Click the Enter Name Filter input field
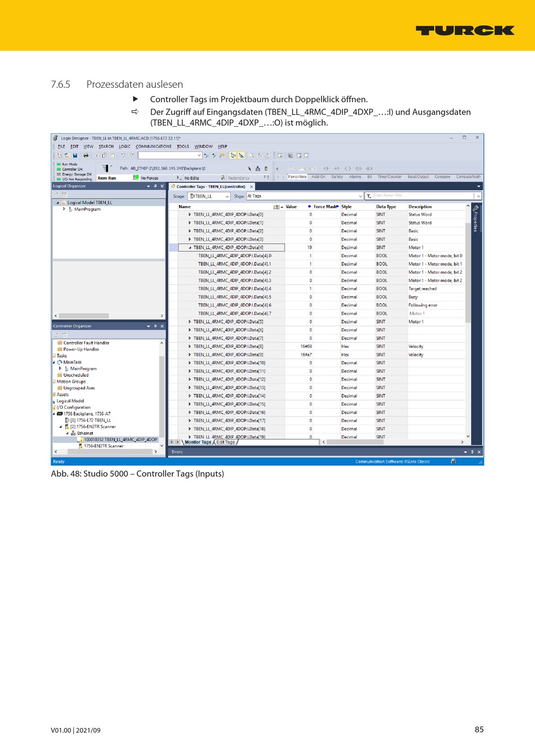The image size is (535, 756). pos(422,196)
